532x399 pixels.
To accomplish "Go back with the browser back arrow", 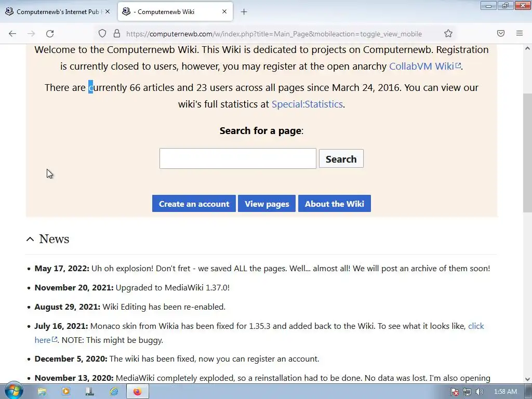I will click(12, 34).
